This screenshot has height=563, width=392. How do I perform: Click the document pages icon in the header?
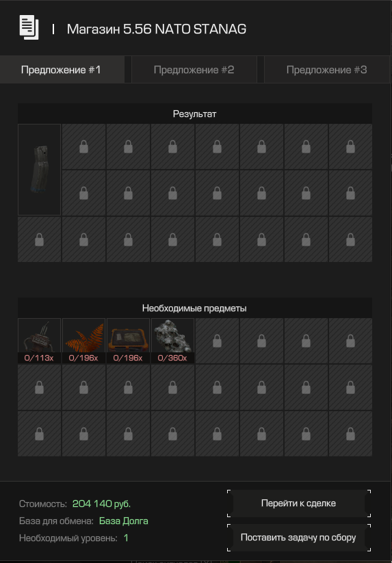click(29, 27)
